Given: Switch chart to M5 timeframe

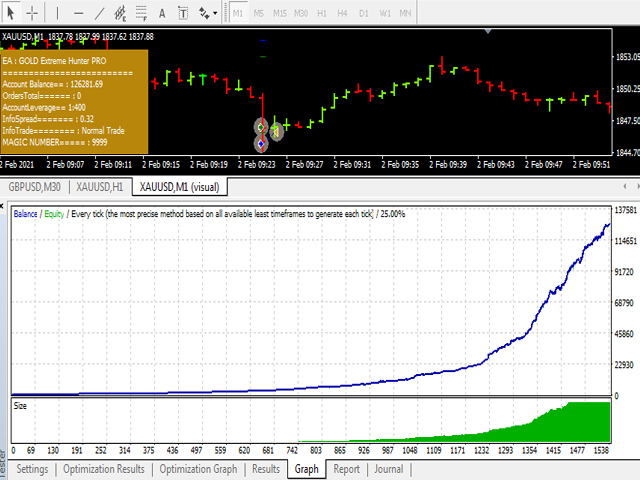Looking at the screenshot, I should pyautogui.click(x=258, y=13).
